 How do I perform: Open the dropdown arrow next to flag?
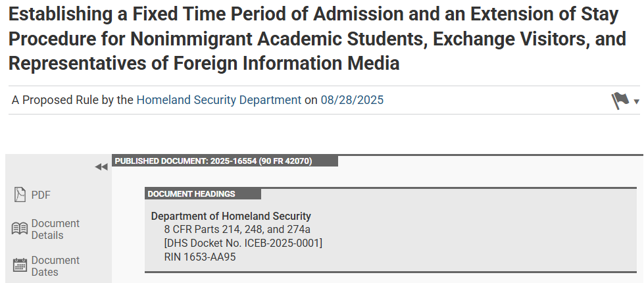636,101
